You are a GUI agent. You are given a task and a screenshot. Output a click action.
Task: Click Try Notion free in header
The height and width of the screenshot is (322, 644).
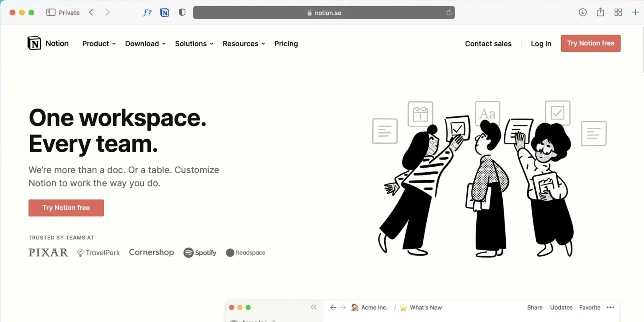pyautogui.click(x=590, y=43)
